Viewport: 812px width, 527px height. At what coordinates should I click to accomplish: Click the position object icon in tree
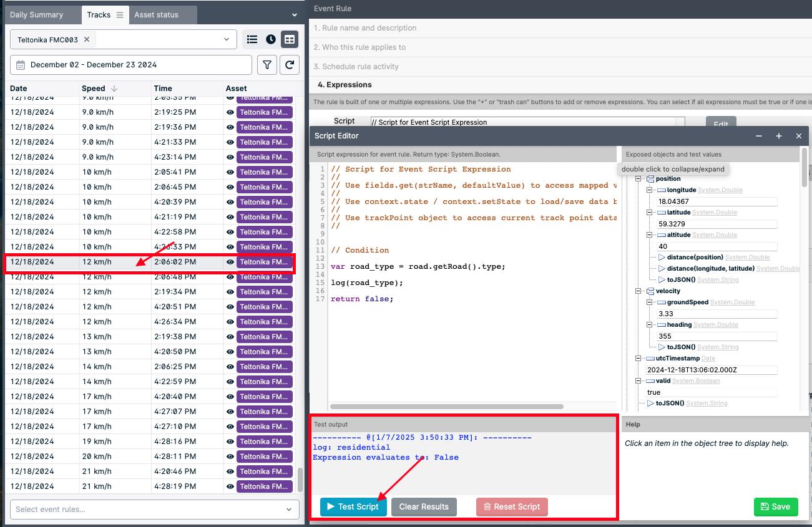[x=650, y=179]
